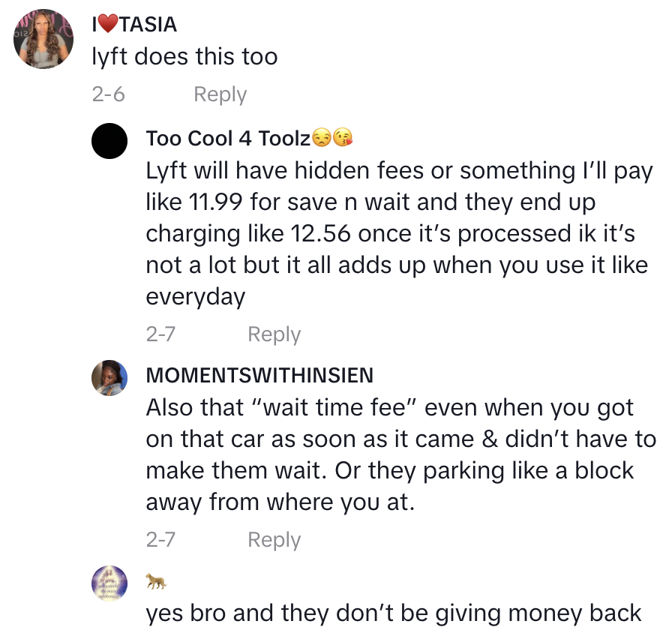This screenshot has width=672, height=636.
Task: Reply to MOMENTSWITHINSIEN's comment
Action: coord(274,540)
